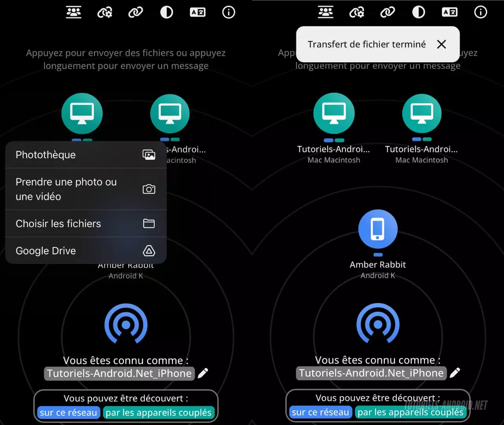Dismiss the "Transfert de fichier terminé" notification

click(441, 44)
